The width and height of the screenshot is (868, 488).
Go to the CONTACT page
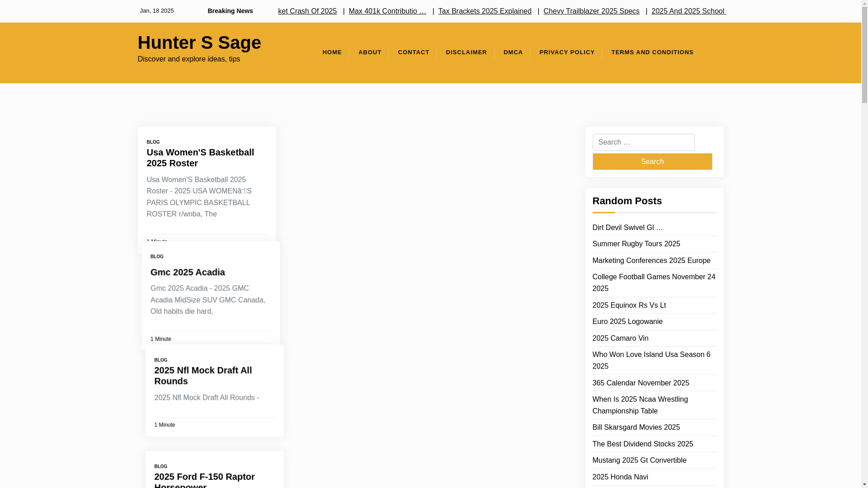(x=414, y=52)
